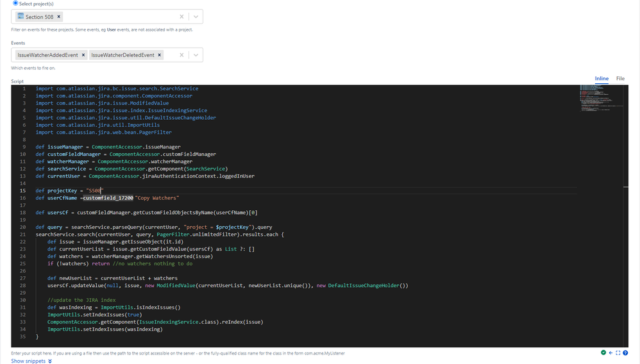Click the "S508" project key string
The height and width of the screenshot is (364, 640).
[x=95, y=190]
